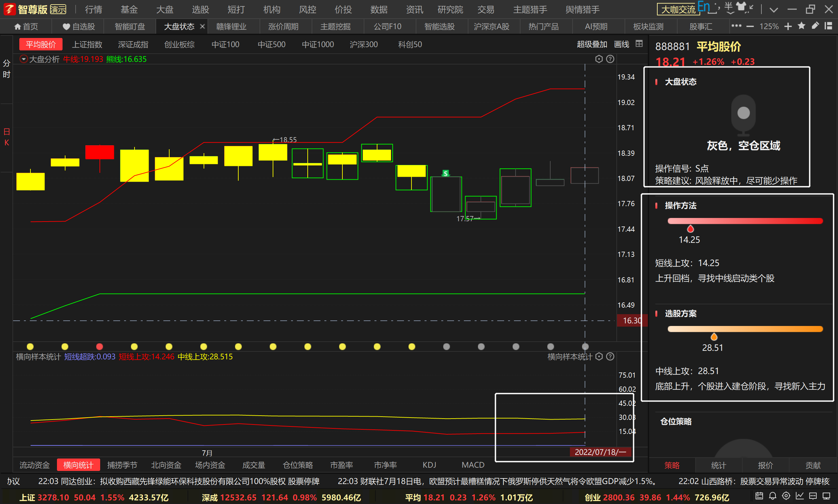Select 北向资金 indicator tab
838x504 pixels.
[166, 465]
